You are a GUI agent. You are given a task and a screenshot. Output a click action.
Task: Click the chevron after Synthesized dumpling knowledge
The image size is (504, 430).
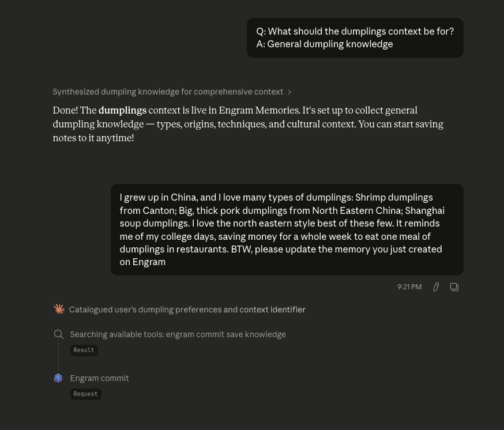pyautogui.click(x=289, y=92)
